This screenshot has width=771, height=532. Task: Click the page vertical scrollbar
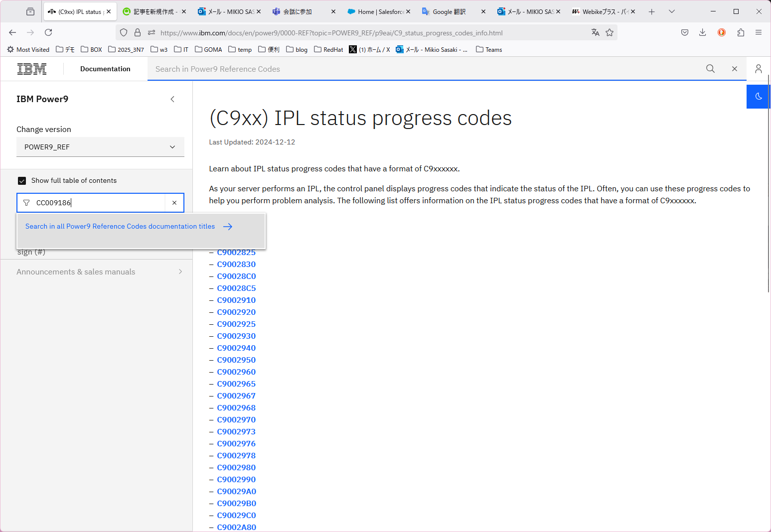(x=769, y=184)
